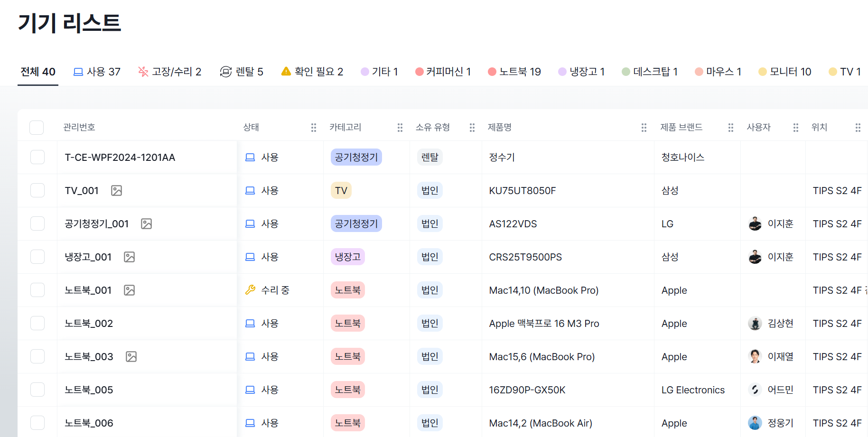Open the 렌탈 5 filter tab
Viewport: 868px width, 437px height.
tap(242, 72)
